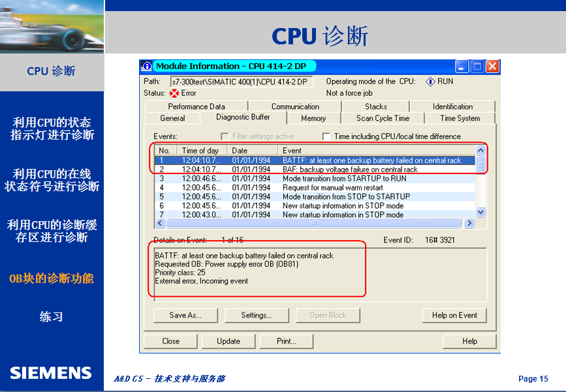Screen dimensions: 566x392
Task: Close the Module Information window
Action: (493, 67)
